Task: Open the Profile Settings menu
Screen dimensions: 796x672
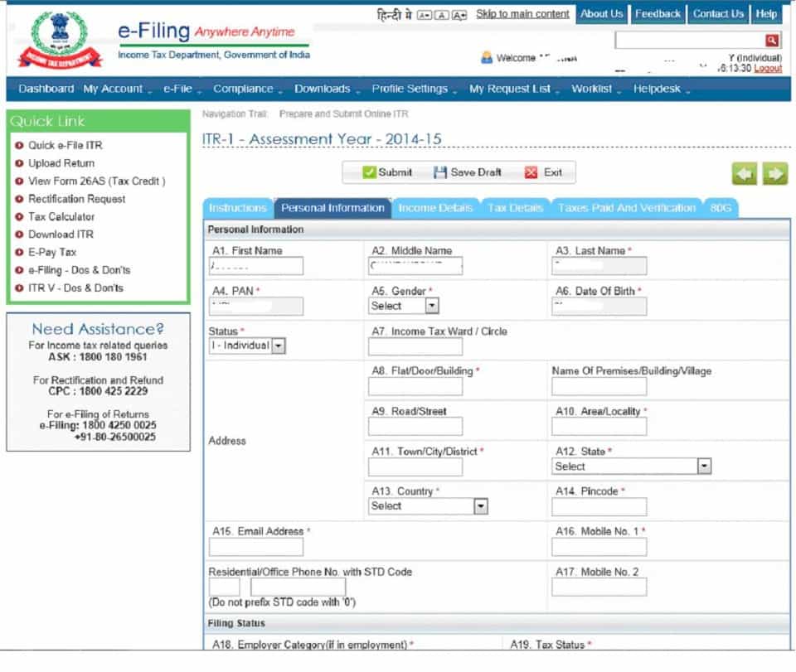Action: pyautogui.click(x=414, y=89)
